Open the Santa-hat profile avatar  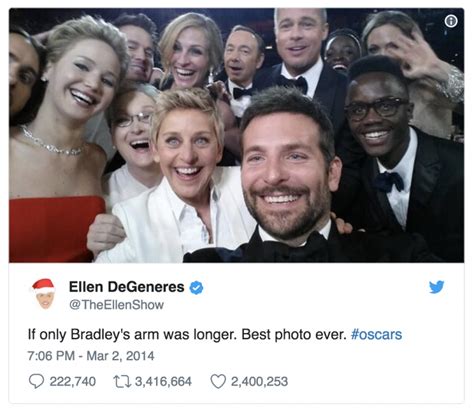[44, 294]
